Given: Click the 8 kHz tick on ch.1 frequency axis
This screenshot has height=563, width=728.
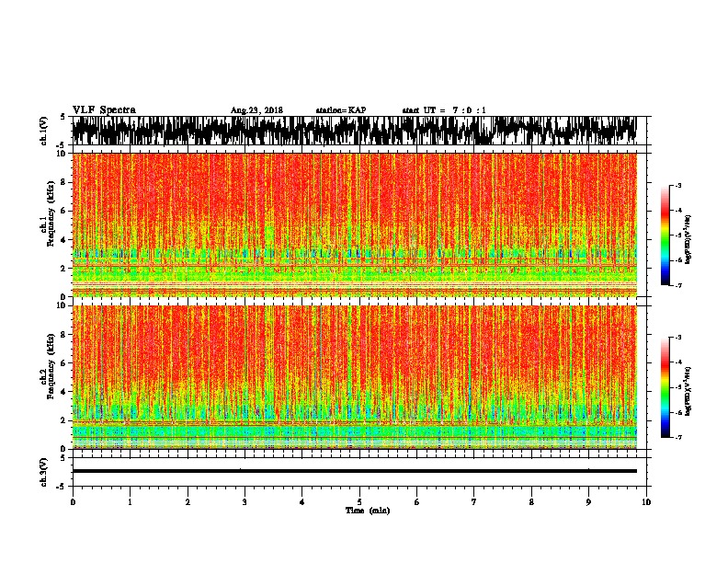Looking at the screenshot, I should click(63, 182).
